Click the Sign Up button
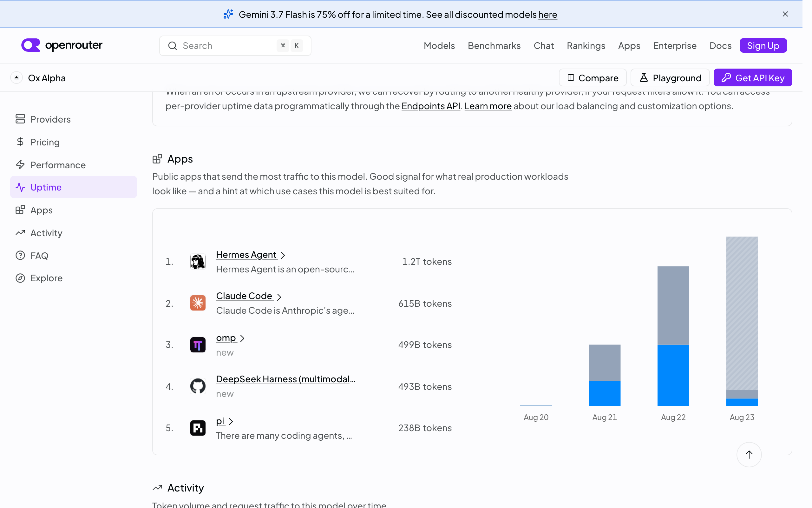Image resolution: width=812 pixels, height=508 pixels. click(x=763, y=46)
